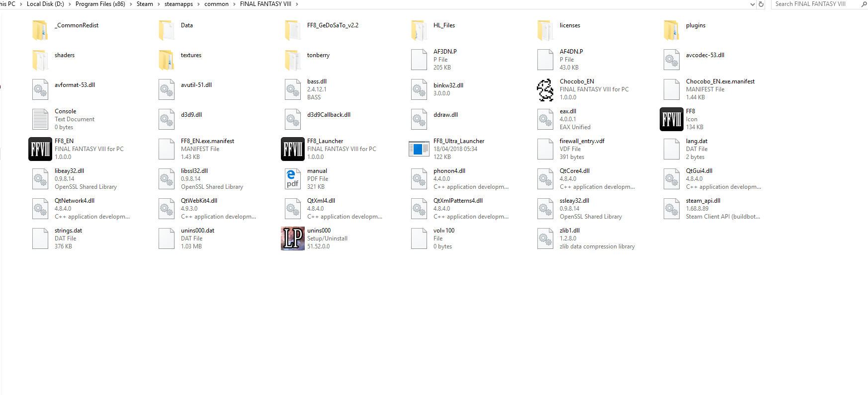Select the Chocobo_EN application icon
This screenshot has width=868, height=395.
(545, 89)
